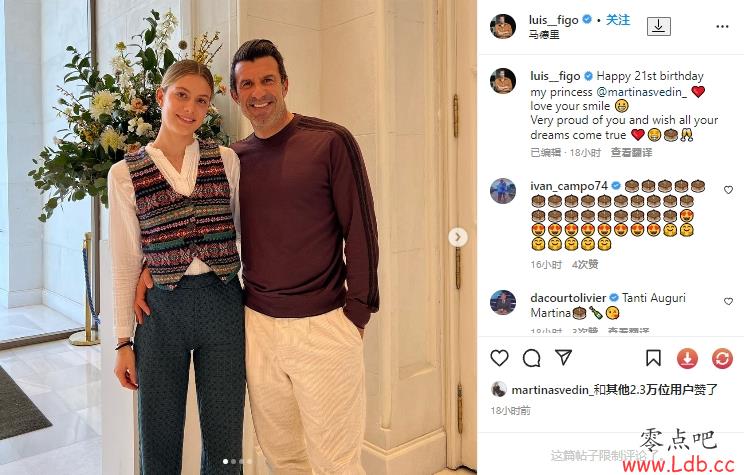Like the post with heart icon
Viewport: 744px width, 475px height.
499,358
